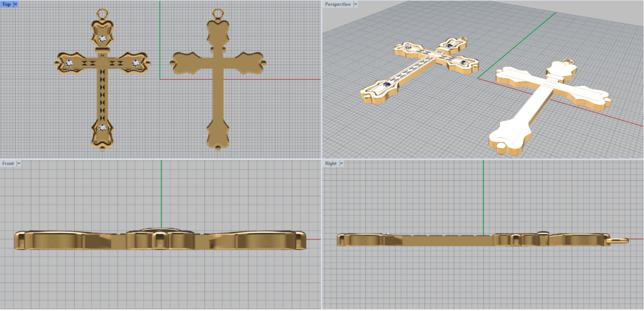Select the Right viewport title label
644x311 pixels.
[331, 164]
